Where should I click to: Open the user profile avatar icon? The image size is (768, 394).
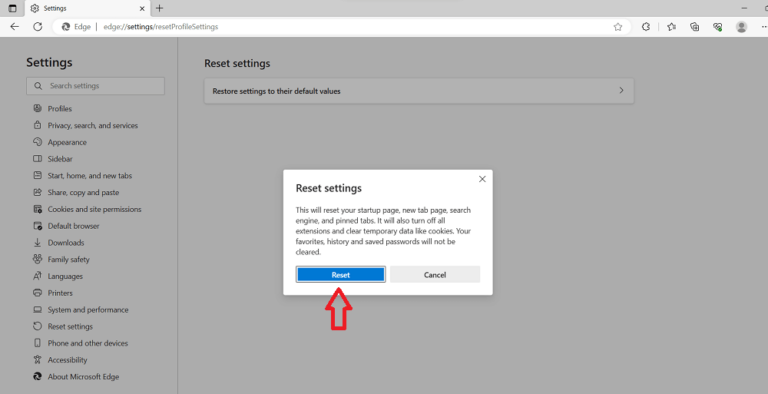pos(742,27)
